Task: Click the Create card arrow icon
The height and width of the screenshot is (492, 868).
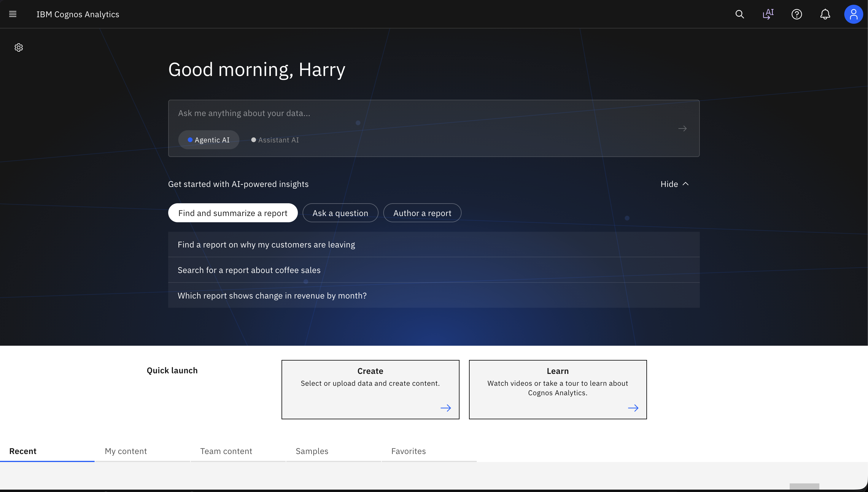Action: click(x=446, y=408)
